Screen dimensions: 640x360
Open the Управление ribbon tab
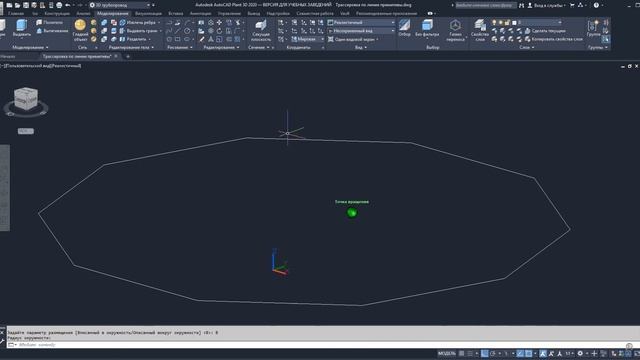229,13
